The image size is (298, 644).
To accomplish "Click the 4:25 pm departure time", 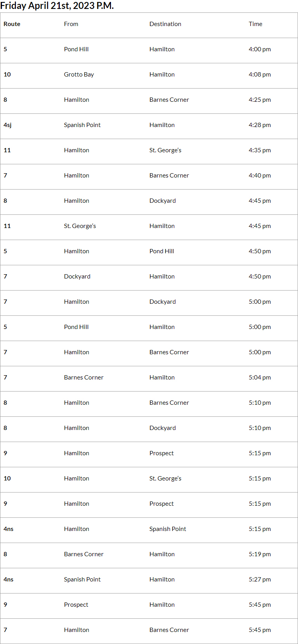I will 260,100.
